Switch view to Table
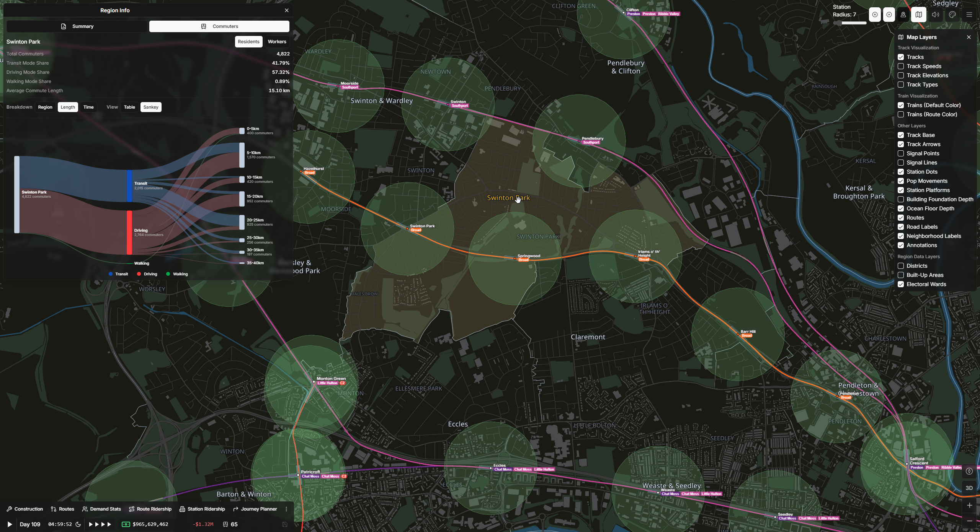This screenshot has height=532, width=980. (x=129, y=107)
